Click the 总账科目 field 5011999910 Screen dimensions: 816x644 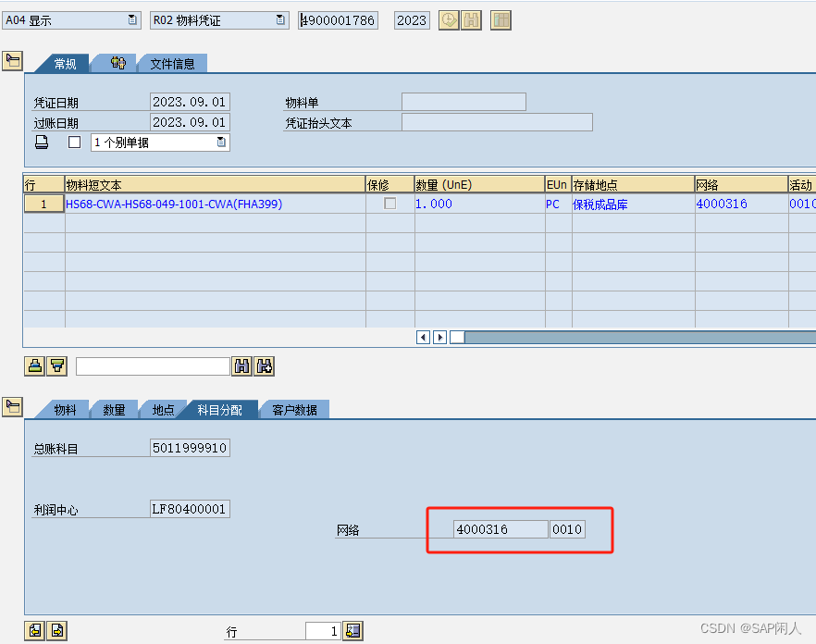click(x=190, y=448)
